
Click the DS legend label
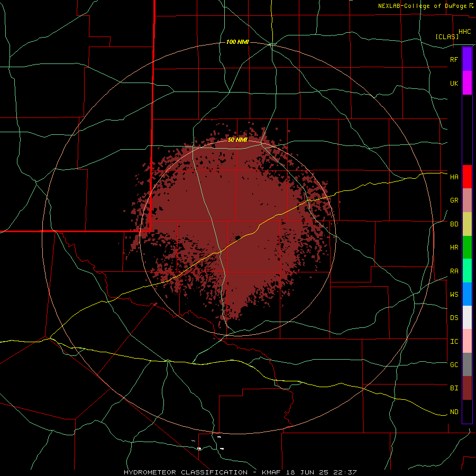tap(454, 318)
